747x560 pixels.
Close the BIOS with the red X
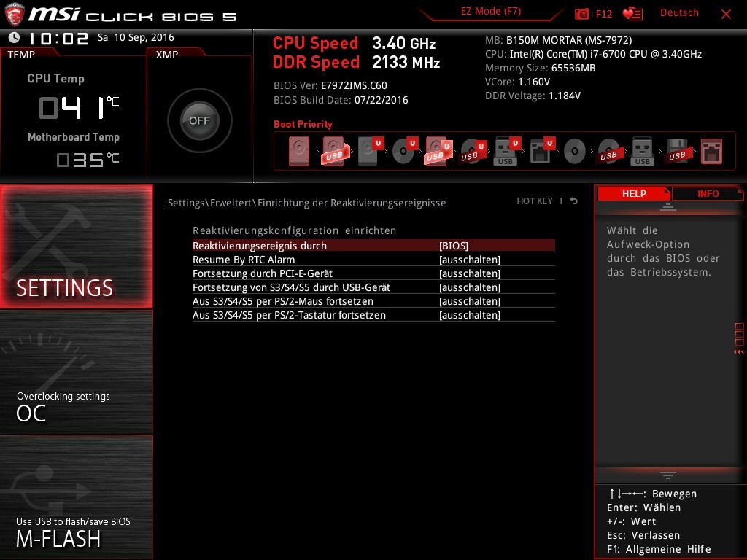click(726, 14)
